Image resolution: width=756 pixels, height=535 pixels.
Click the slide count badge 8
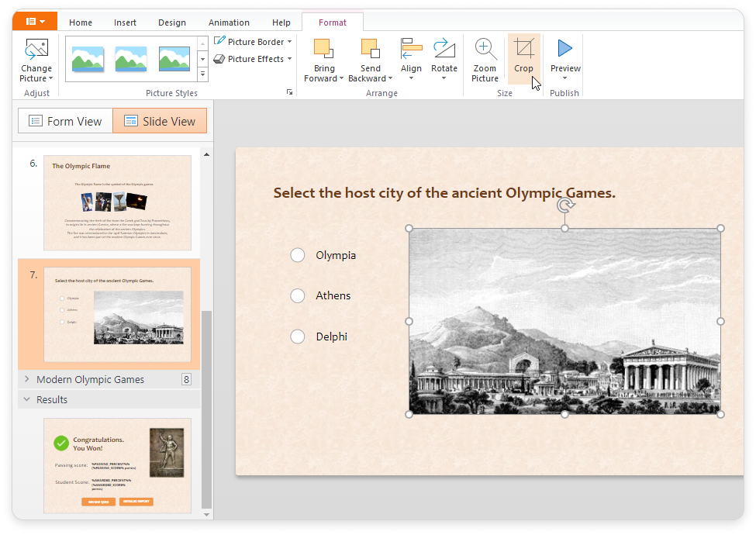pos(186,379)
